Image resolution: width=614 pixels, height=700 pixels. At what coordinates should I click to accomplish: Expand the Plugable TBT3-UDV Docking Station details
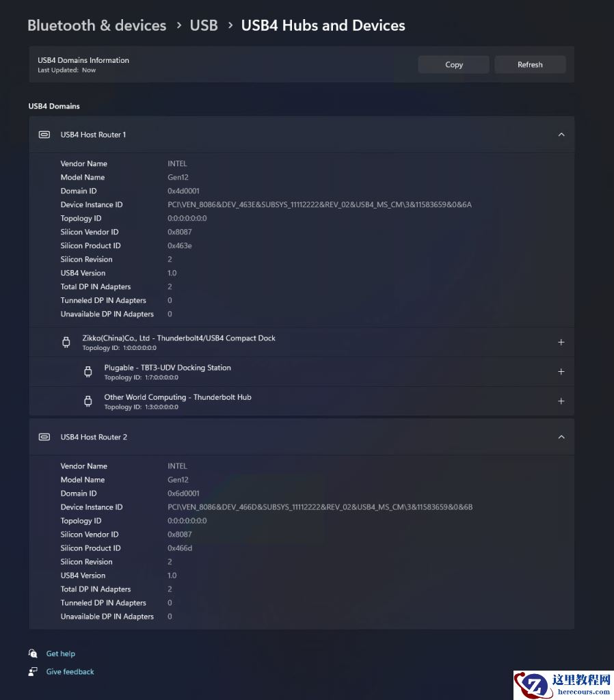561,372
